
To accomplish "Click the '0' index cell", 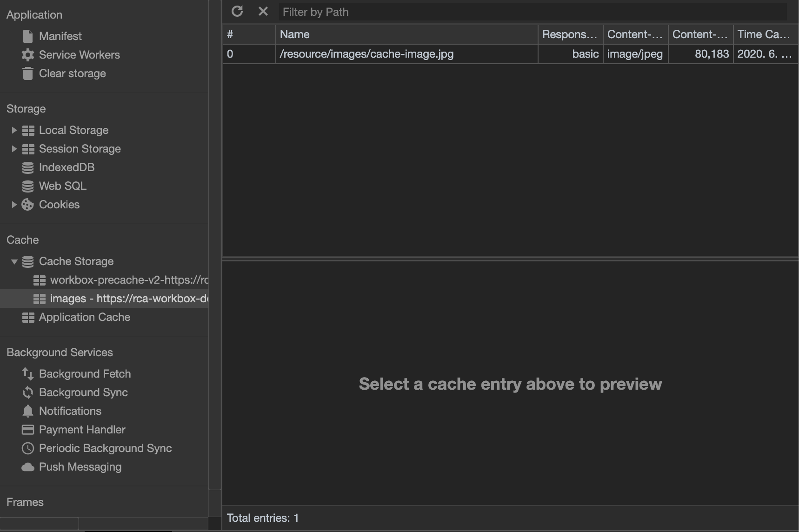I will pyautogui.click(x=249, y=54).
